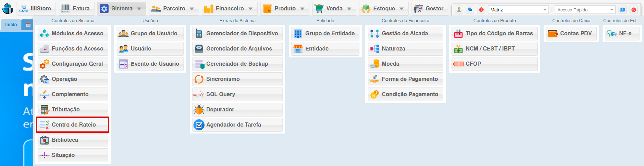Select Centro de Rateio
644x166 pixels.
(x=73, y=125)
